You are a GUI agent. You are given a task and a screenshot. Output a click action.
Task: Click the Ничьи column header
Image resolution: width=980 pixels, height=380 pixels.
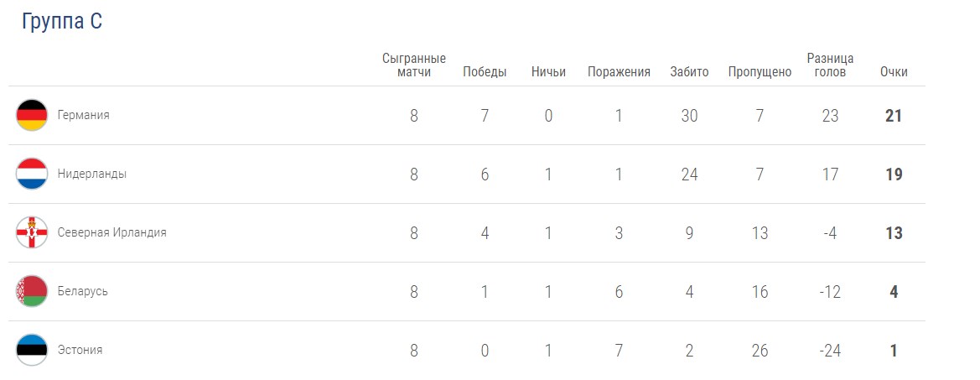point(548,71)
